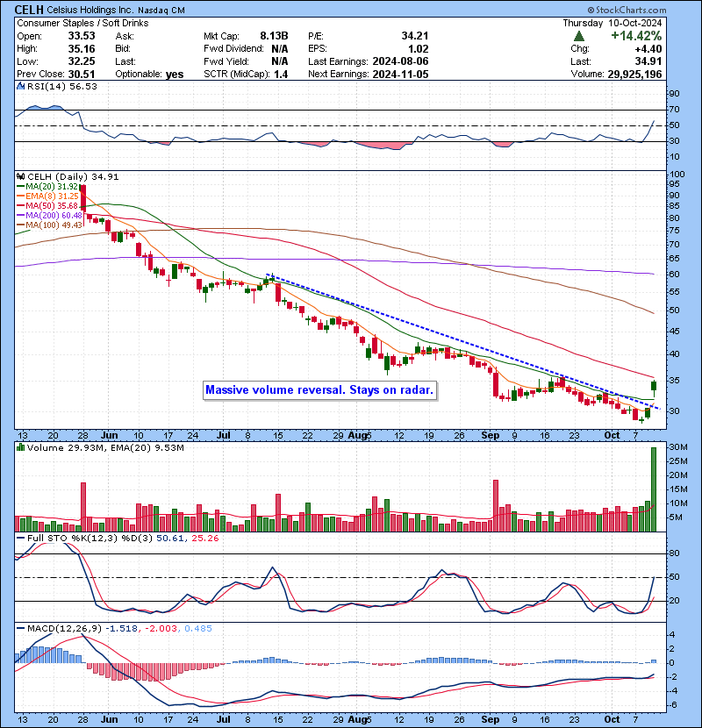Select the Open value 33.53
Screen dimensions: 702x728
click(x=82, y=36)
